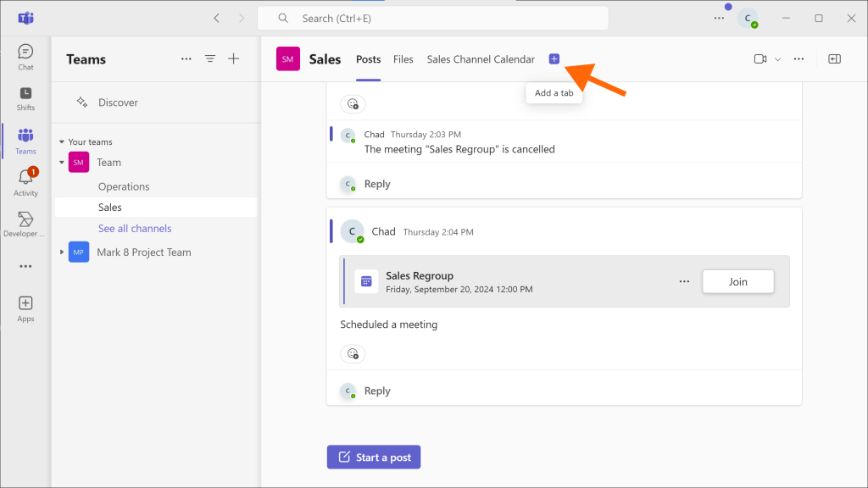Add a tab to the Sales channel
Screen dimensions: 868x488
coord(554,58)
